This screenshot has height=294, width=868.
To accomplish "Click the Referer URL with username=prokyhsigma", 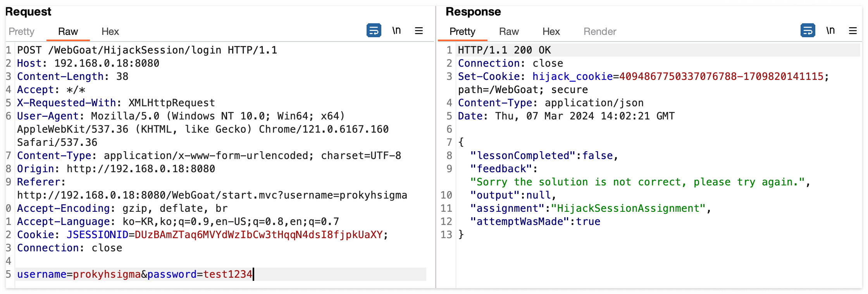I will point(212,195).
